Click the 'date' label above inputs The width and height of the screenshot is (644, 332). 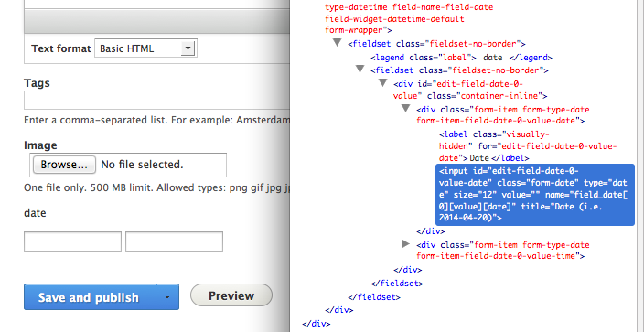click(x=35, y=213)
